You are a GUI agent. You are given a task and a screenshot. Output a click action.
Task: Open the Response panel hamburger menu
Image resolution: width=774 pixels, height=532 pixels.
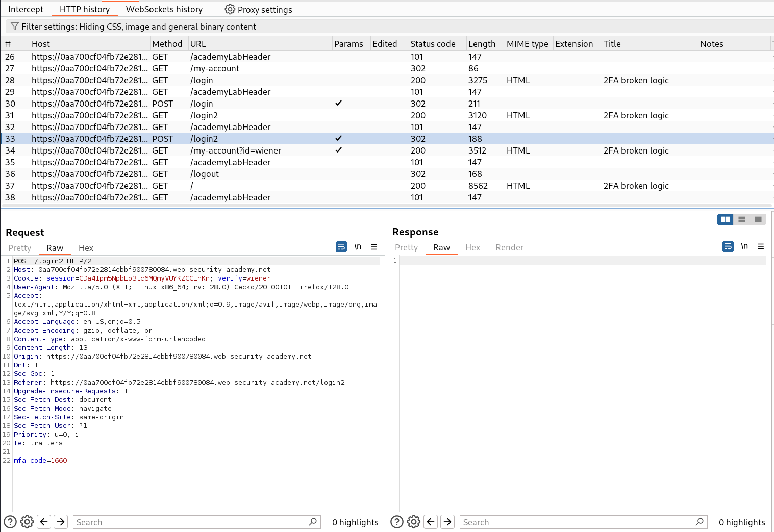(x=761, y=246)
